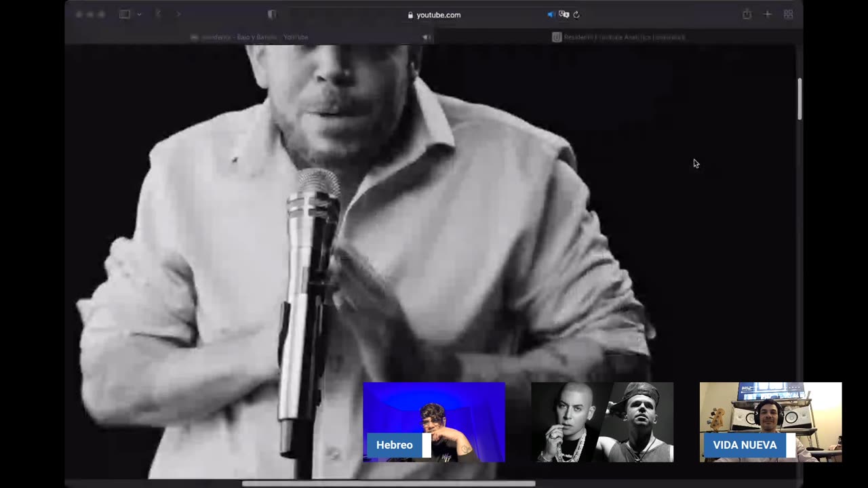Screen dimensions: 868x488
Task: Show the tab overview grid
Action: tap(788, 14)
